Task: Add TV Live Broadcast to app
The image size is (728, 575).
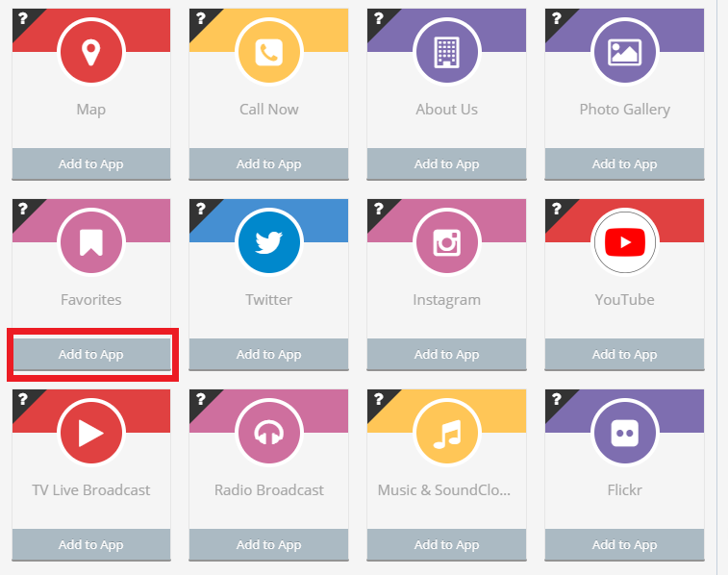Action: click(91, 544)
